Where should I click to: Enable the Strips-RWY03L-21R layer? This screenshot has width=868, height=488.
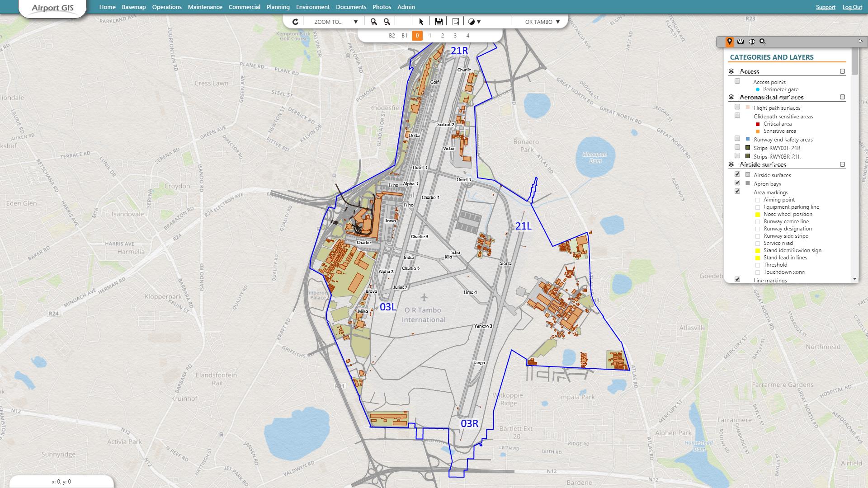coord(737,147)
